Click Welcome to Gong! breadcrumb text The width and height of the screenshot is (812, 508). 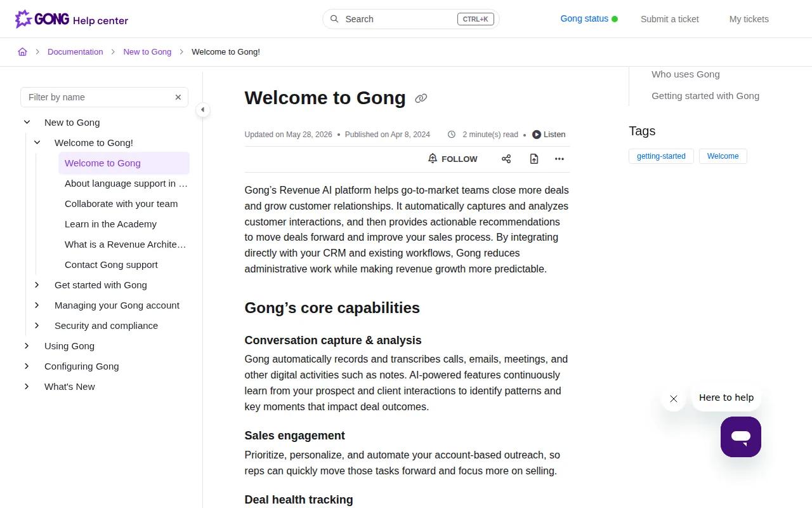click(x=226, y=52)
